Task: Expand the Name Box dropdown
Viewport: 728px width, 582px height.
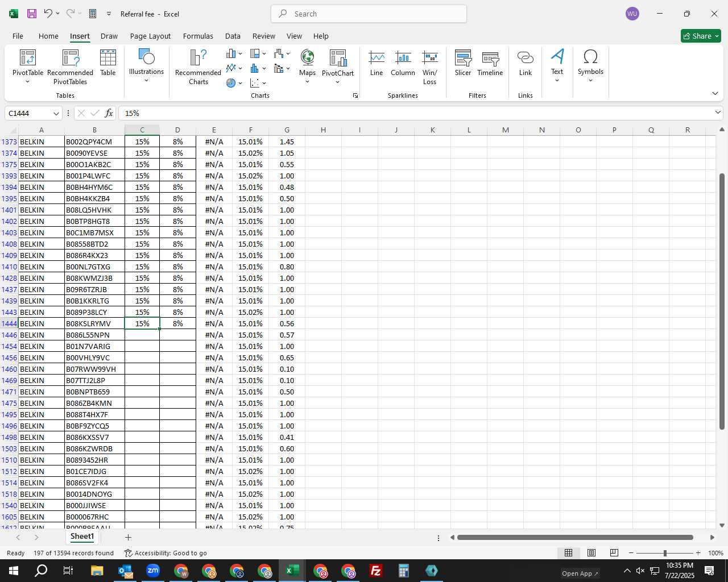Action: (56, 113)
